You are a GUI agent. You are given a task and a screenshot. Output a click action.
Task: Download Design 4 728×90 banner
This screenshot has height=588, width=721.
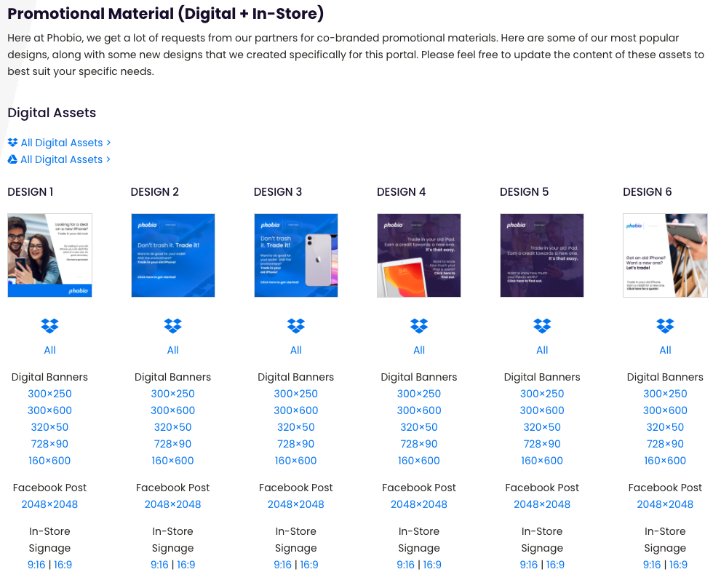419,444
